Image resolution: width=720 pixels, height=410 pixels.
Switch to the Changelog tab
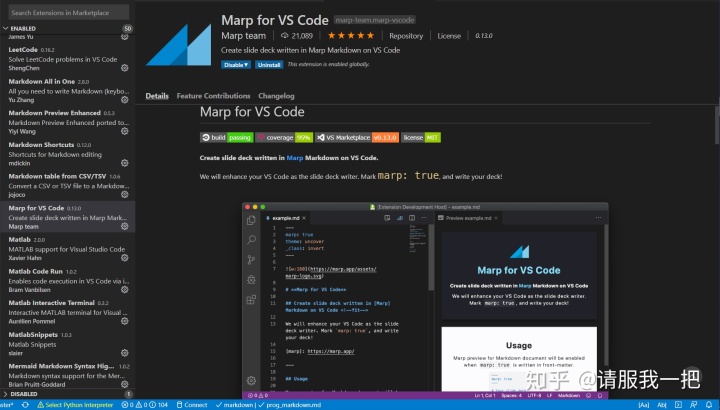point(276,96)
